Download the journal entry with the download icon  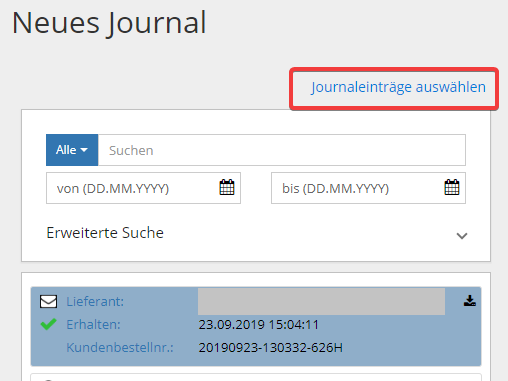click(x=470, y=301)
